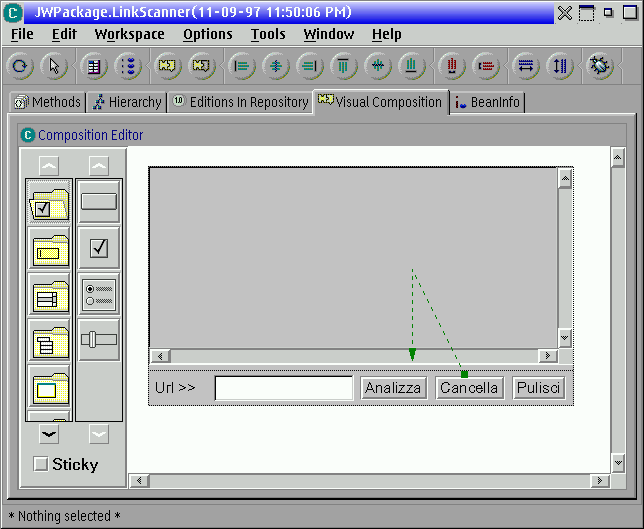This screenshot has width=644, height=529.
Task: Select the window folder palette category
Action: [50, 387]
